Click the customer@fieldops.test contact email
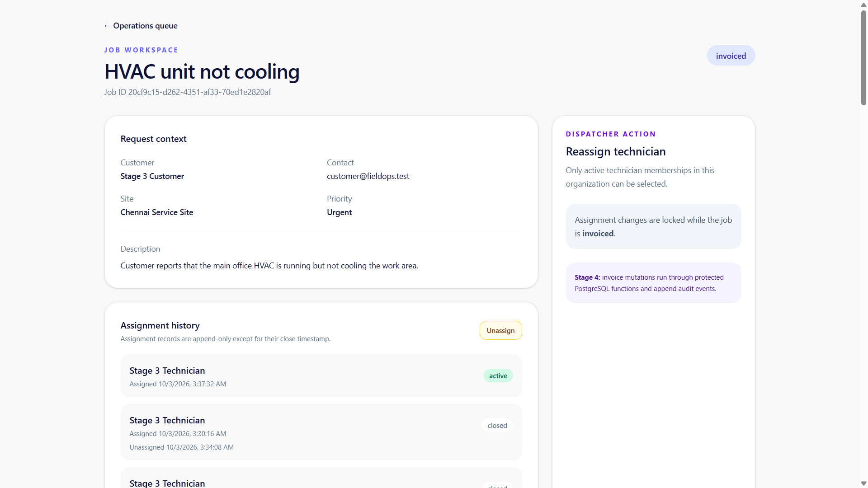 pyautogui.click(x=368, y=176)
